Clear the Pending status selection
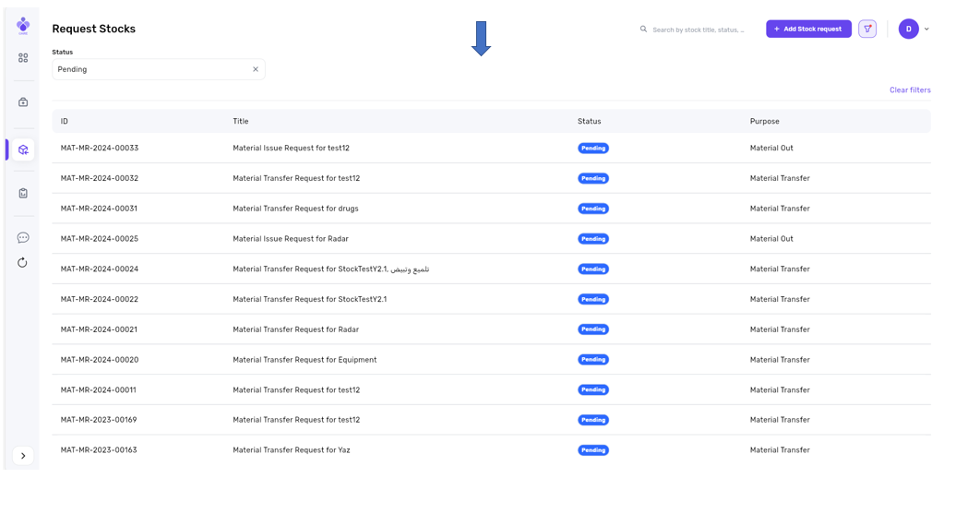The height and width of the screenshot is (514, 980). click(x=256, y=69)
